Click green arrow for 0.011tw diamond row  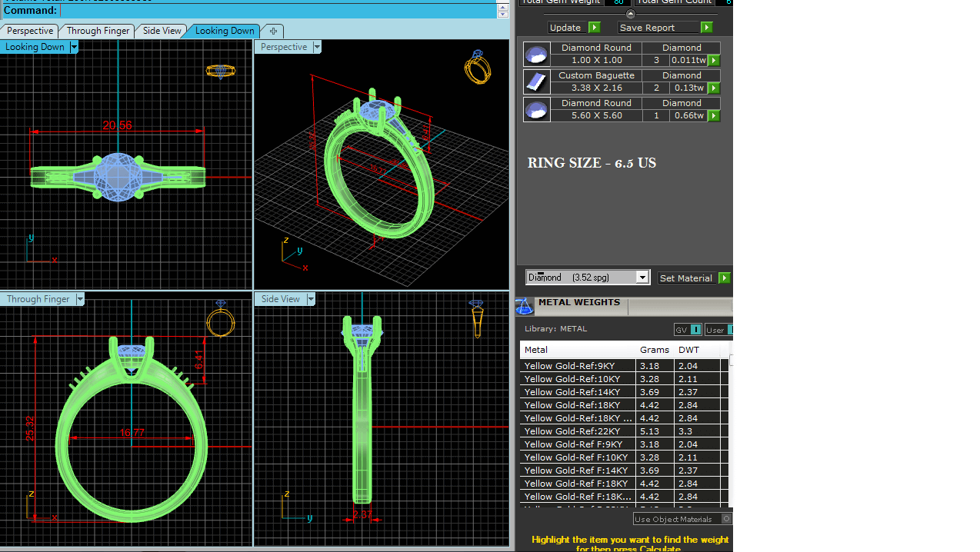714,61
